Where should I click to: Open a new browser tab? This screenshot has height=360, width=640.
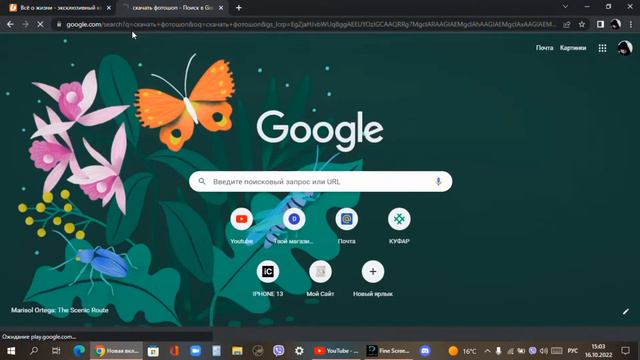click(239, 8)
